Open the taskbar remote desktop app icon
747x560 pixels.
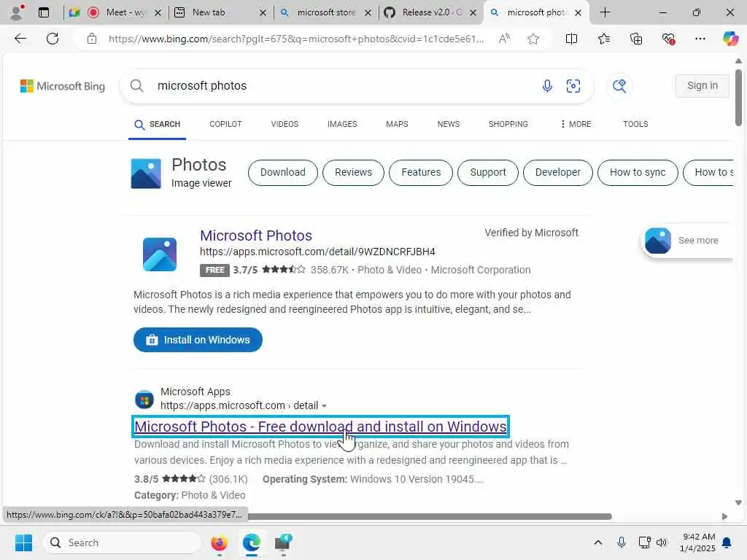284,542
